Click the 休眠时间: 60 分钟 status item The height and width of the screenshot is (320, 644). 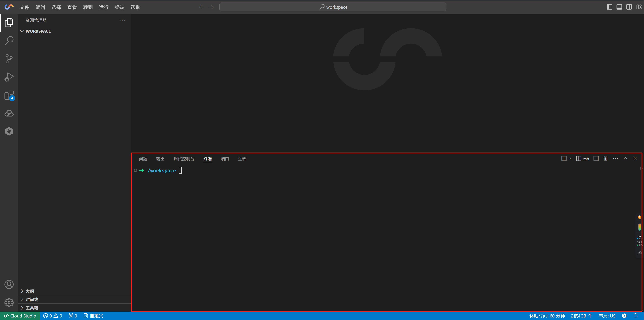click(547, 316)
